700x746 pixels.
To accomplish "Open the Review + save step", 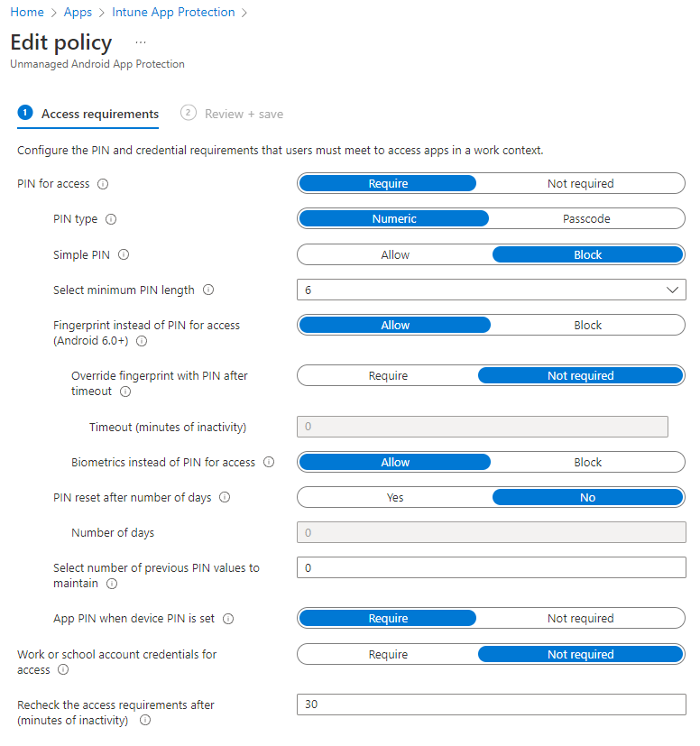I will click(244, 115).
